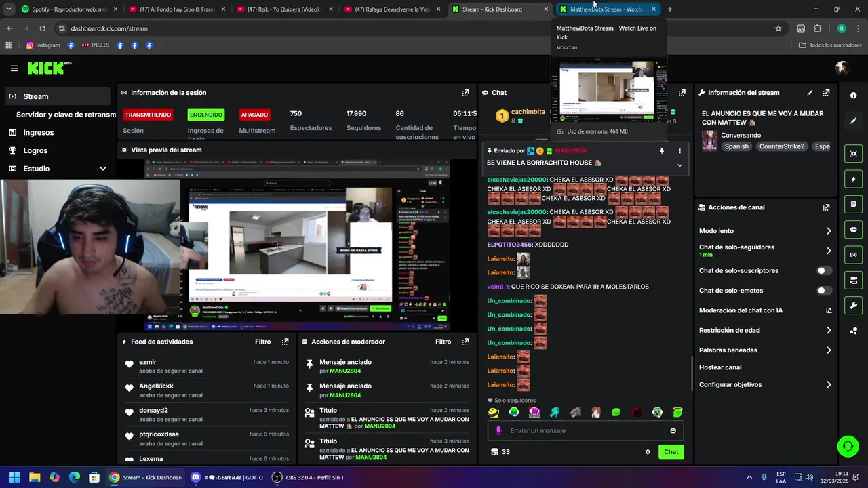This screenshot has height=488, width=868.
Task: Pop out the Información de la sesión panel
Action: 465,93
